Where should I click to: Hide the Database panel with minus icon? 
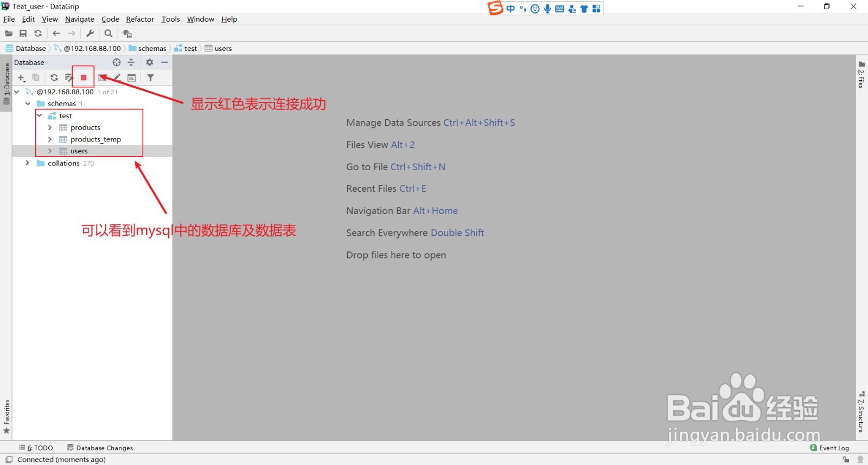click(164, 62)
